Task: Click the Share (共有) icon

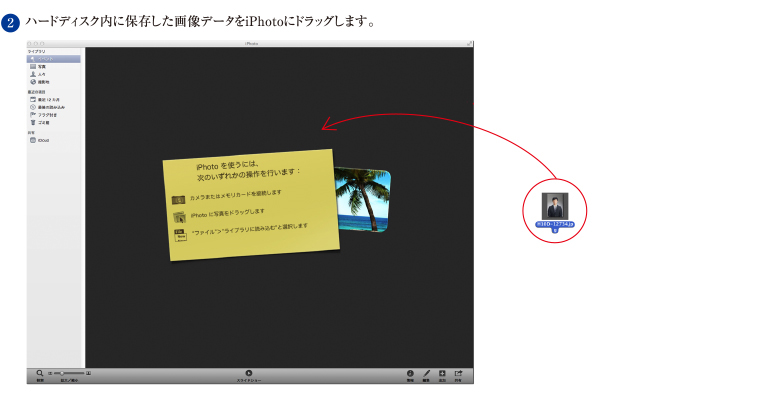Action: click(x=458, y=373)
